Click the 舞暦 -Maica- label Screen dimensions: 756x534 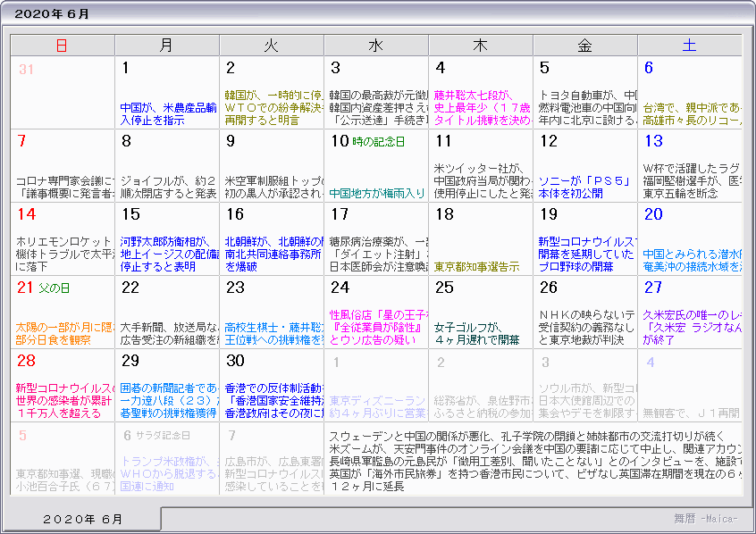coord(706,518)
